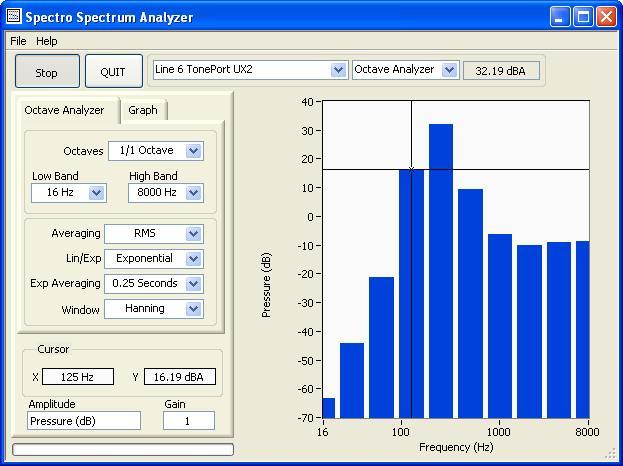This screenshot has width=623, height=466.
Task: Open the File menu
Action: 18,41
